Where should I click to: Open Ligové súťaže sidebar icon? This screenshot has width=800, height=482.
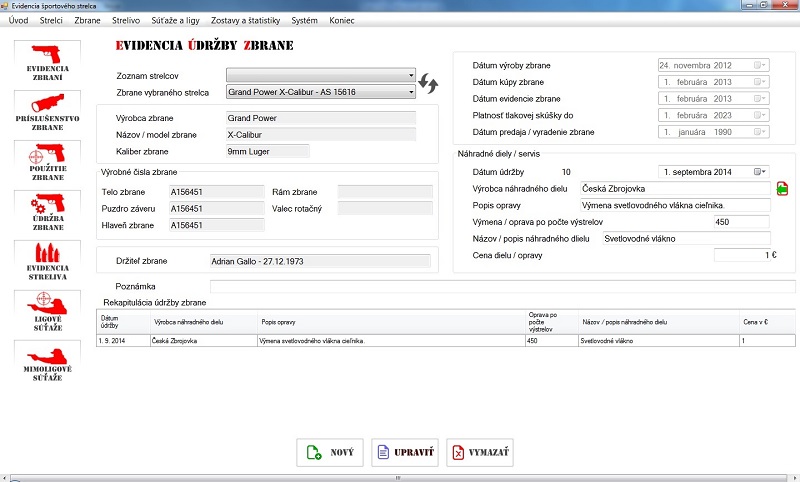(x=46, y=312)
